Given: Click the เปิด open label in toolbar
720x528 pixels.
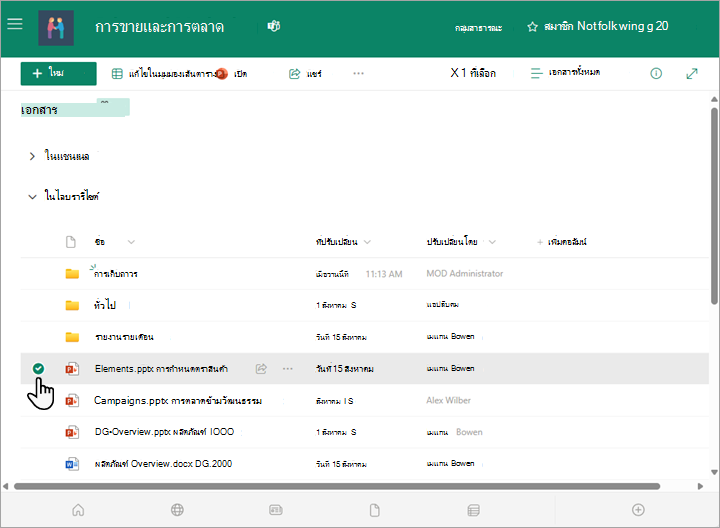Looking at the screenshot, I should pyautogui.click(x=241, y=74).
